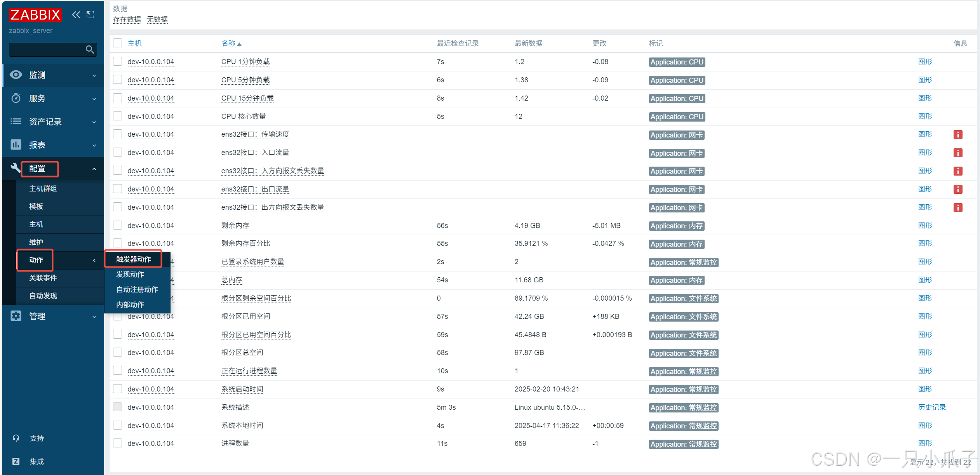Toggle the select-all checkbox in table header

[118, 43]
